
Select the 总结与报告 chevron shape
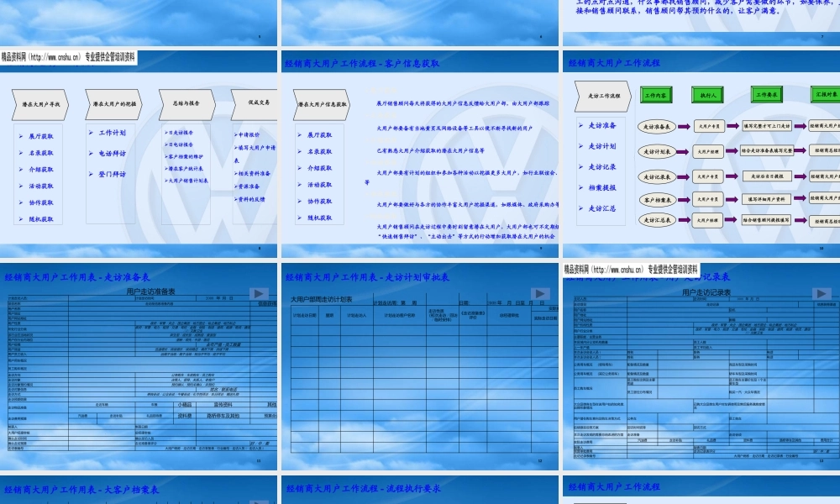point(186,104)
